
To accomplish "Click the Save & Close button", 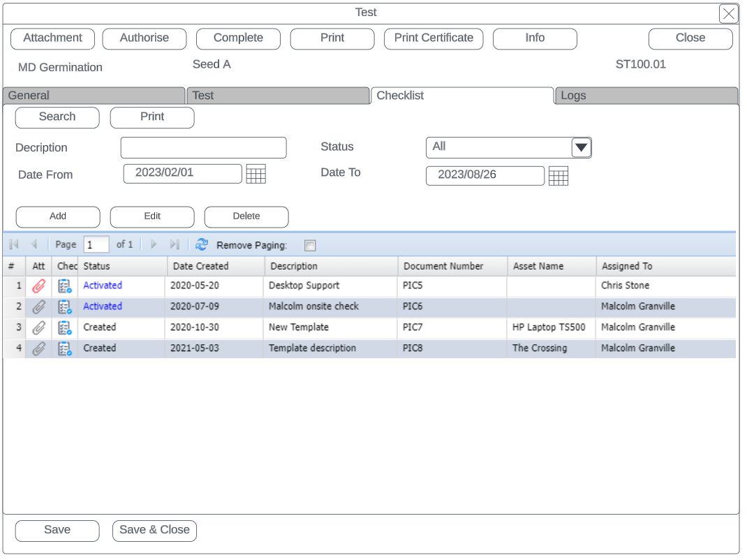I will tap(154, 531).
